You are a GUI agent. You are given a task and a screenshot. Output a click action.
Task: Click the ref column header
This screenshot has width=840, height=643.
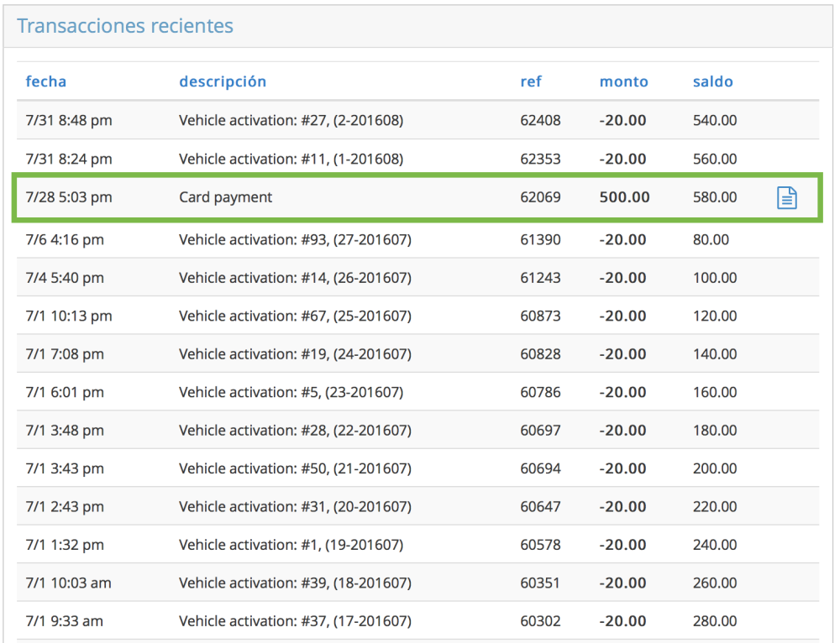[x=531, y=81]
